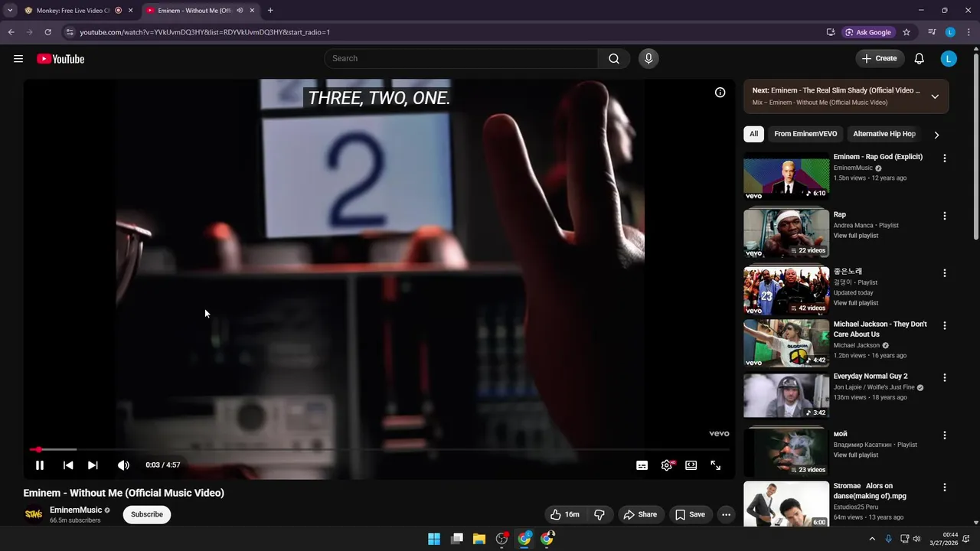Click the YouTube search input field
Screen dimensions: 980x551
coord(461,59)
